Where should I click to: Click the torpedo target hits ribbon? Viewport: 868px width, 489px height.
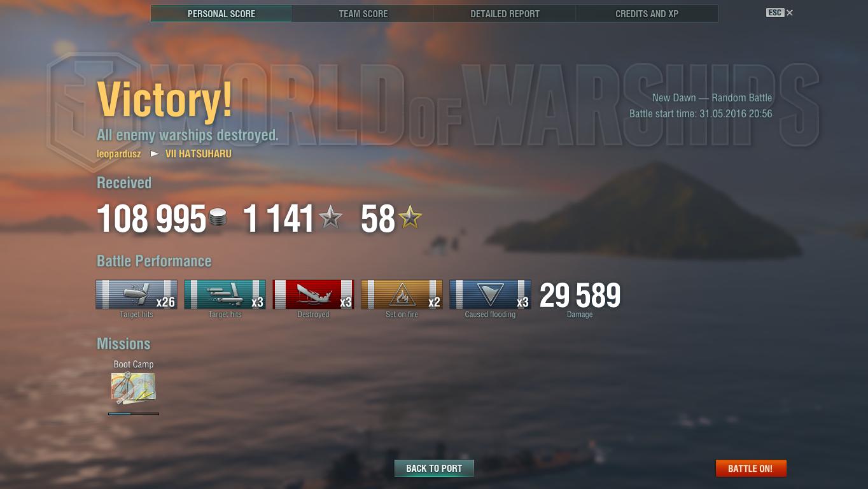click(x=225, y=294)
